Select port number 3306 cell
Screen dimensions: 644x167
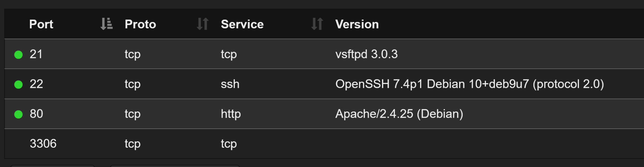coord(43,144)
